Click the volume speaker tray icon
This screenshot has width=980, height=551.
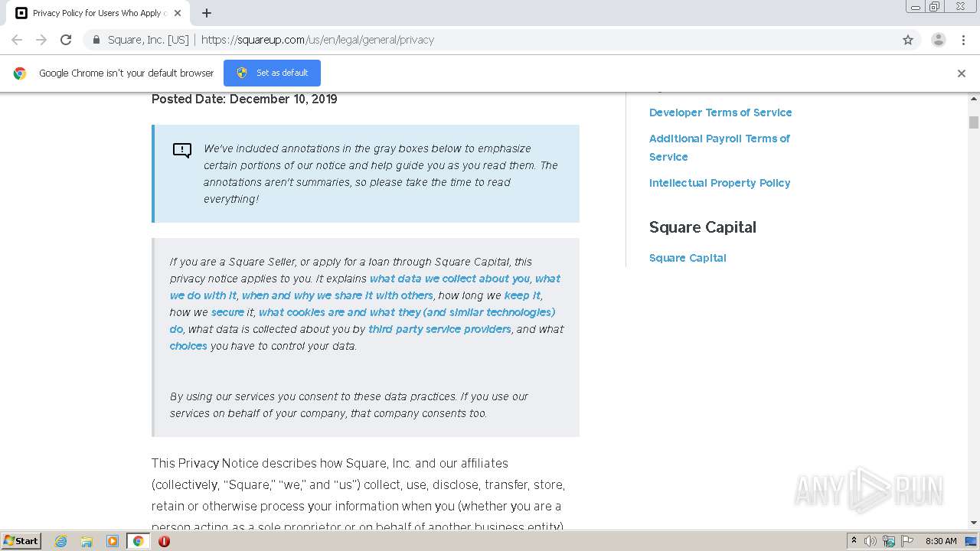870,541
